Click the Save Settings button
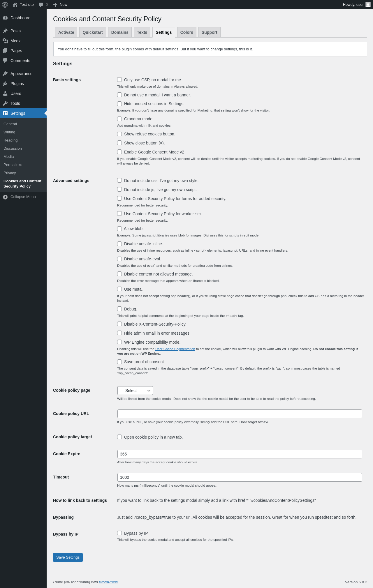373x588 pixels. [x=68, y=557]
